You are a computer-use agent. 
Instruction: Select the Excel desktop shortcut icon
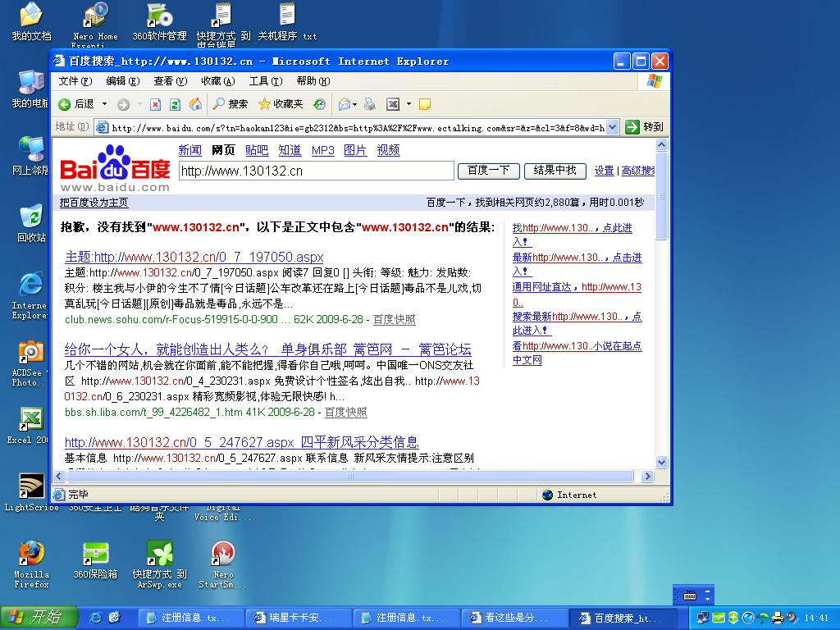30,426
